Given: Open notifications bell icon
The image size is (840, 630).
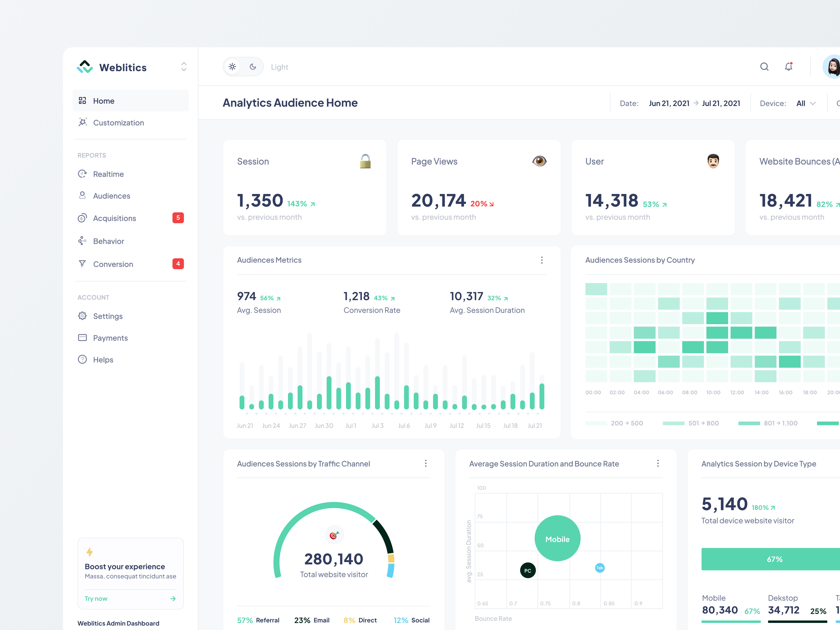Looking at the screenshot, I should pyautogui.click(x=789, y=66).
